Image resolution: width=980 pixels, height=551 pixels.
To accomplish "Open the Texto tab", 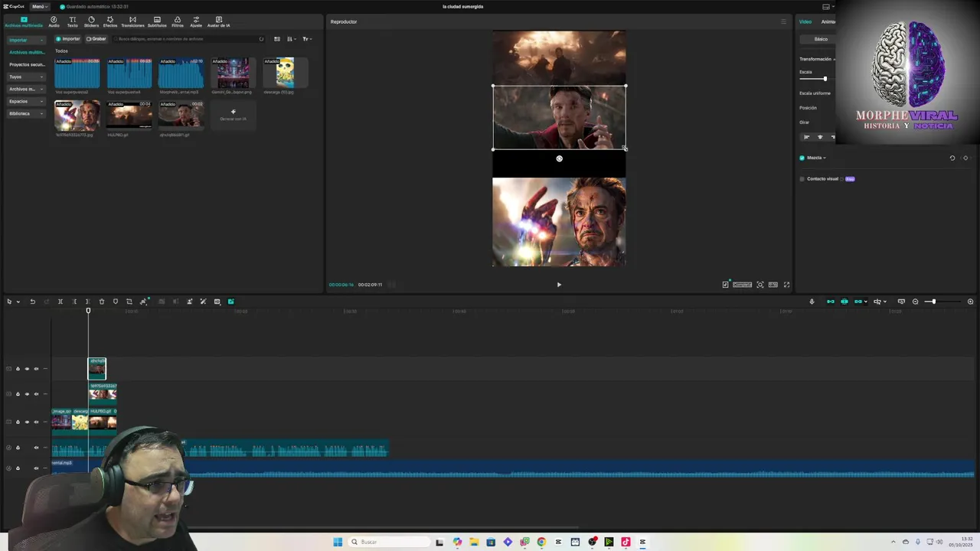I will pos(72,21).
